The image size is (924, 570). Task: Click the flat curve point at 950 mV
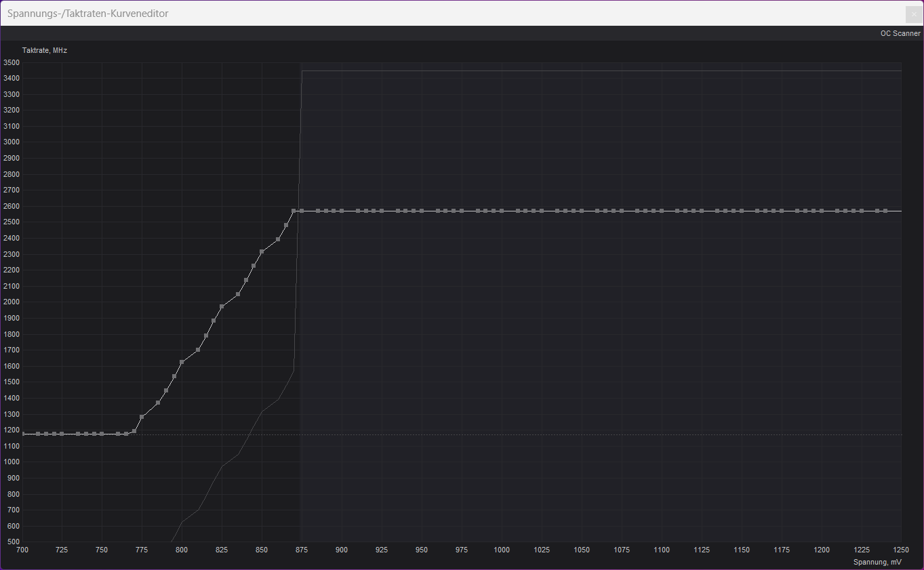(422, 211)
